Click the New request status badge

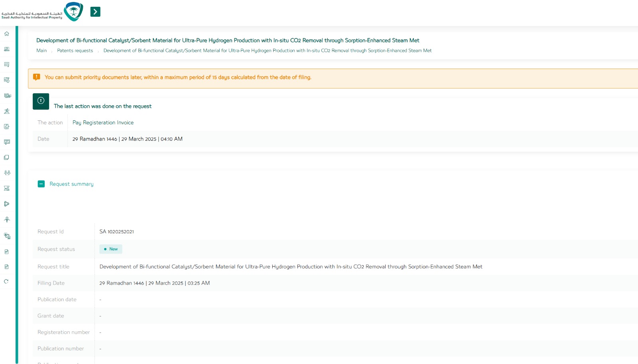(111, 249)
